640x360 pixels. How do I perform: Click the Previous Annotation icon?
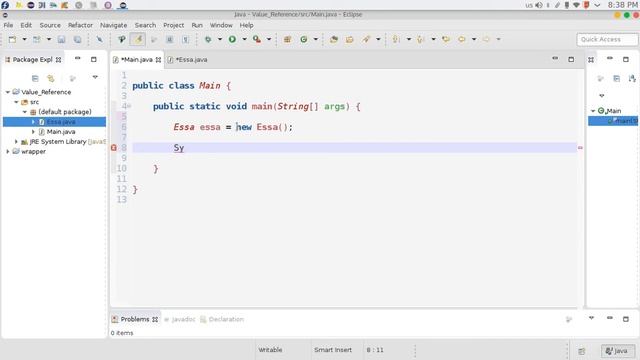(x=420, y=39)
